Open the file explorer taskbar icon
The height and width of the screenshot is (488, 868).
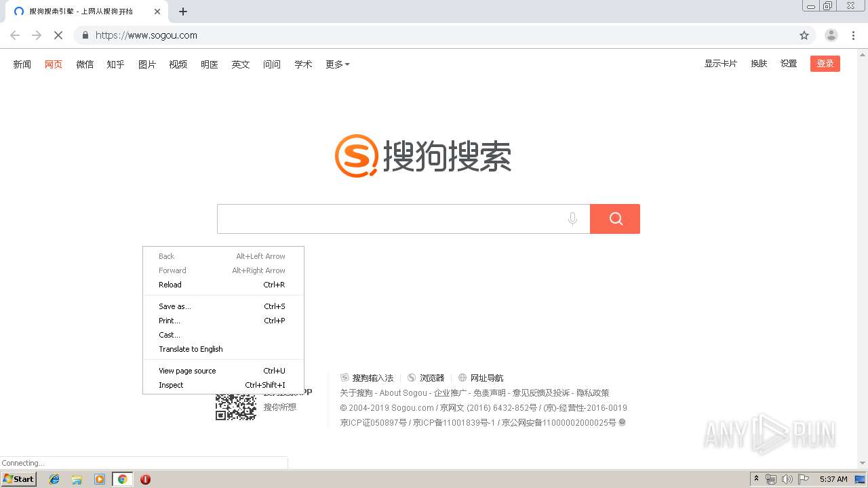point(77,479)
